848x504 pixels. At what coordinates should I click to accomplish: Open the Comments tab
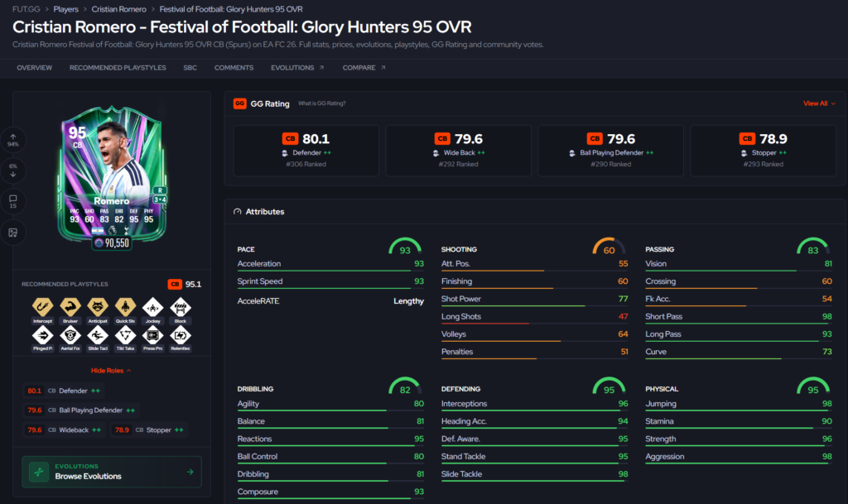tap(234, 68)
